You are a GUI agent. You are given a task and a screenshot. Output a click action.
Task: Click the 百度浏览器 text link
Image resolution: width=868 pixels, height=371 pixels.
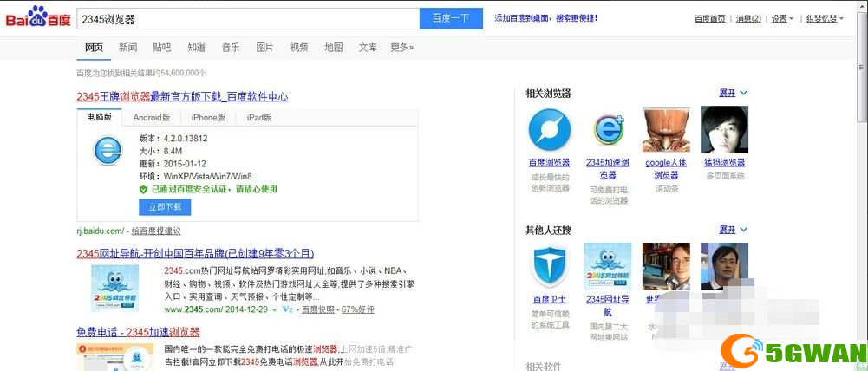(549, 163)
